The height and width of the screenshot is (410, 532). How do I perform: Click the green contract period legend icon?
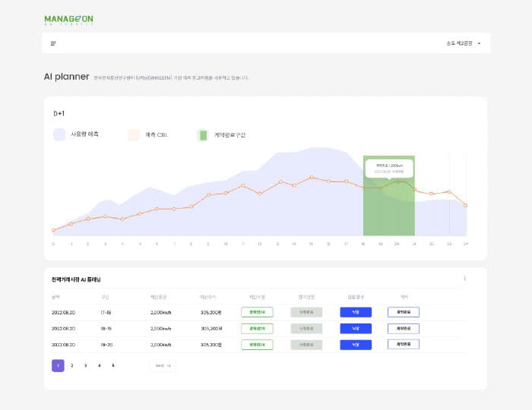(203, 135)
